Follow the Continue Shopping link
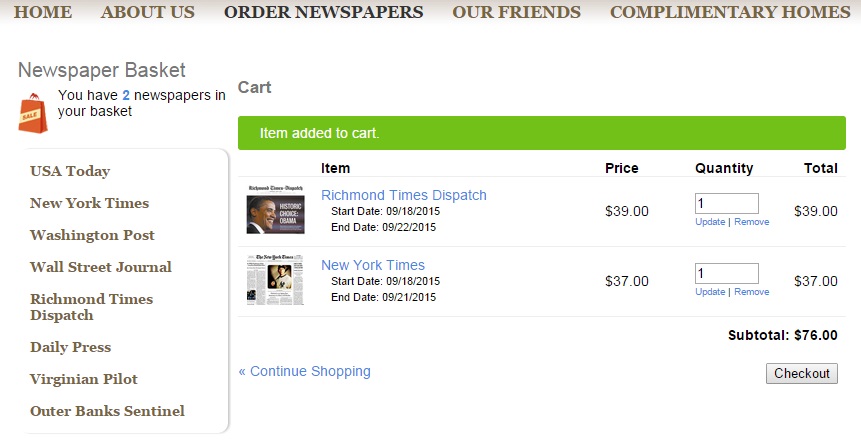 [305, 371]
